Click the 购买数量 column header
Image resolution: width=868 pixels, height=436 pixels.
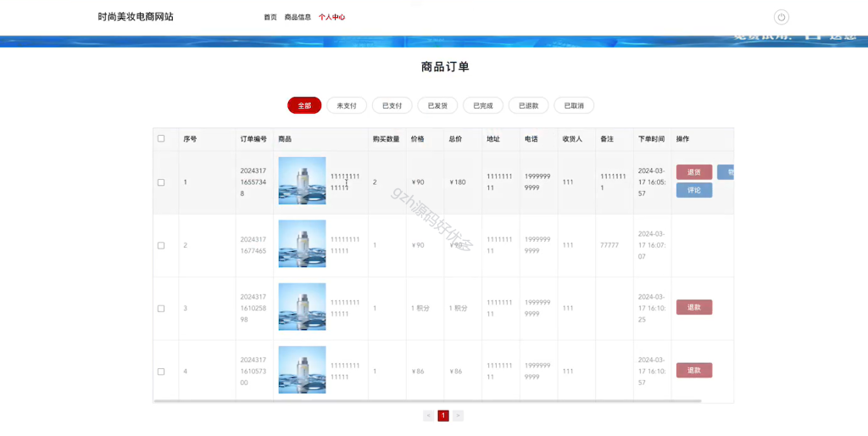387,139
